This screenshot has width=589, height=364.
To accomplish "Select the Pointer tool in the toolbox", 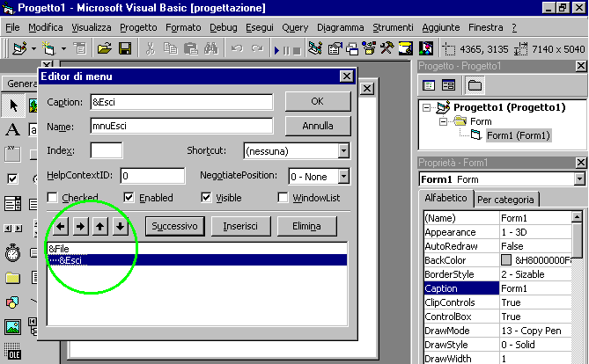I will (13, 106).
